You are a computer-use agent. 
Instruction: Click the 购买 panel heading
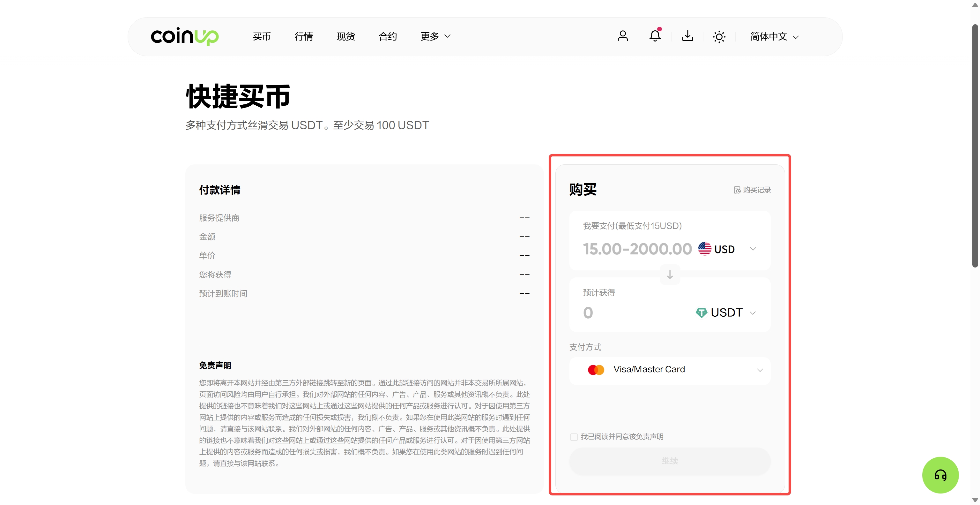[583, 190]
